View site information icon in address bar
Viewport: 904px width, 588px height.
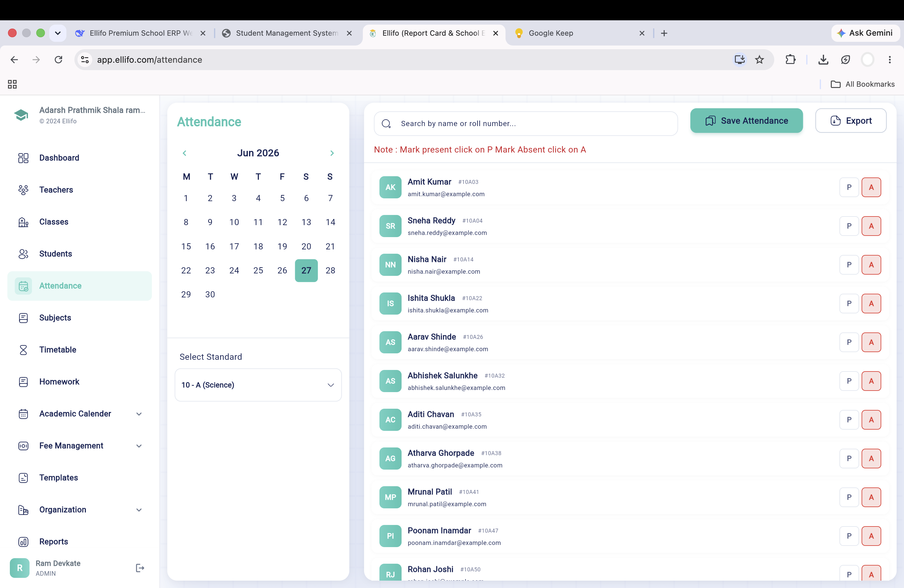[x=85, y=60]
